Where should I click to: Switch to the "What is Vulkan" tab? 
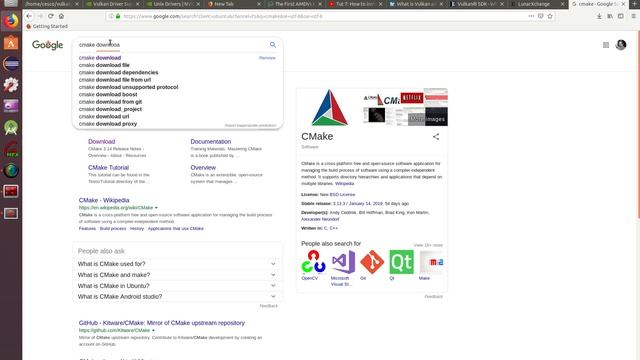pyautogui.click(x=416, y=4)
